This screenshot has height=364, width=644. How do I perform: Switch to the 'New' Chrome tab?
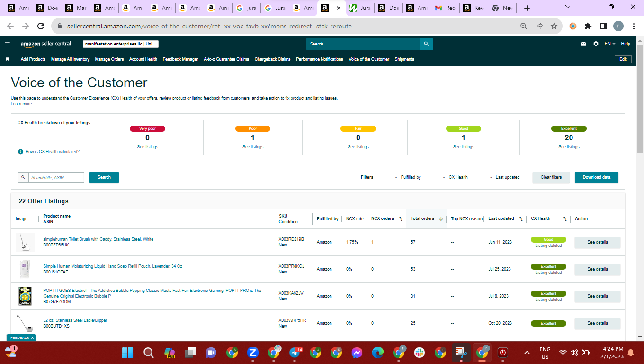click(x=502, y=8)
